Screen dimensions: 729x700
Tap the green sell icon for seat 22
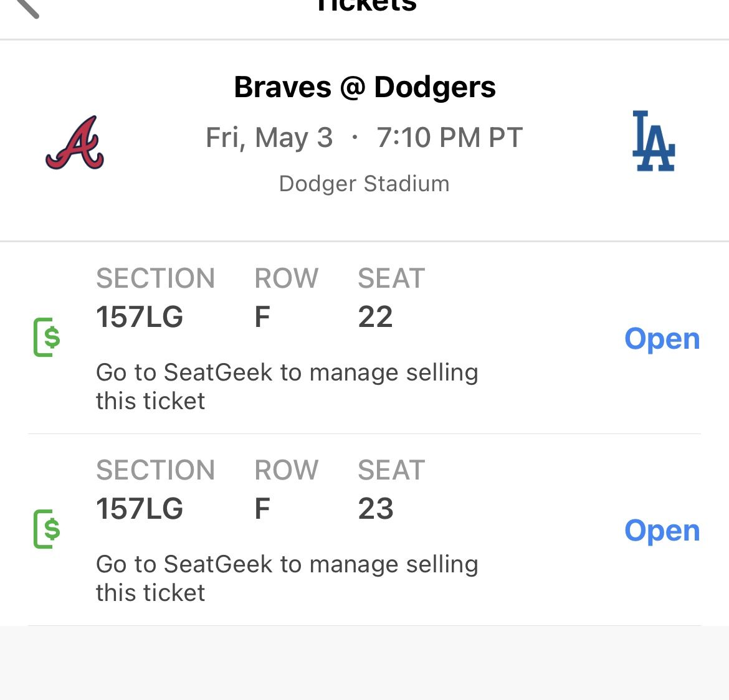(x=47, y=337)
